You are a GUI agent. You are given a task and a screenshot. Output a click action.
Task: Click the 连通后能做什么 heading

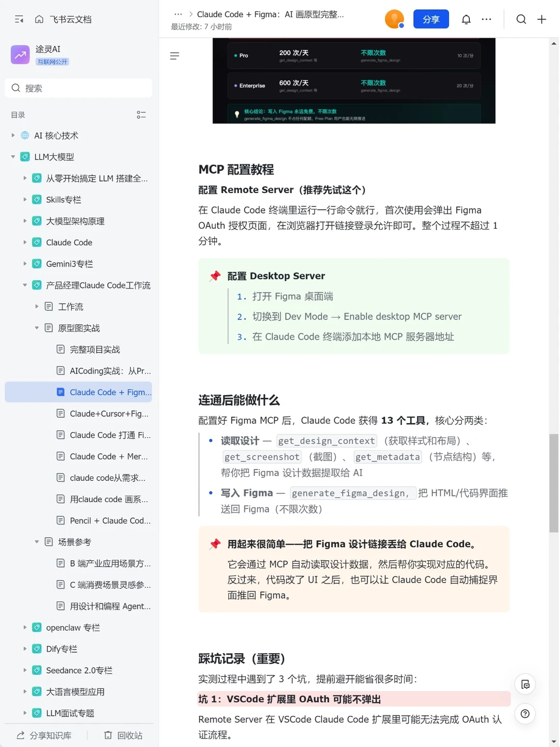239,400
